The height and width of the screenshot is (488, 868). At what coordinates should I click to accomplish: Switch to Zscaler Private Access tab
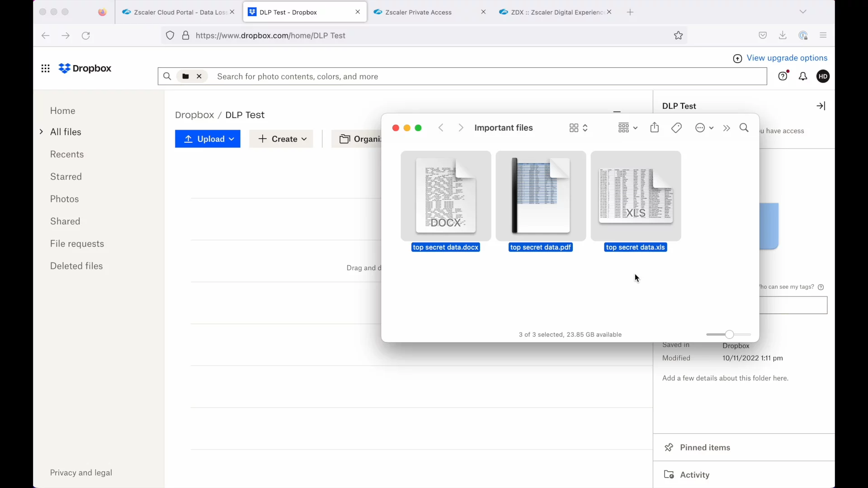(418, 12)
